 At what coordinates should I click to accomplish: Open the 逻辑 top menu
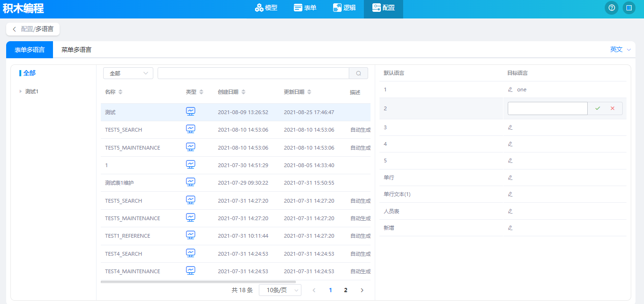tap(344, 8)
